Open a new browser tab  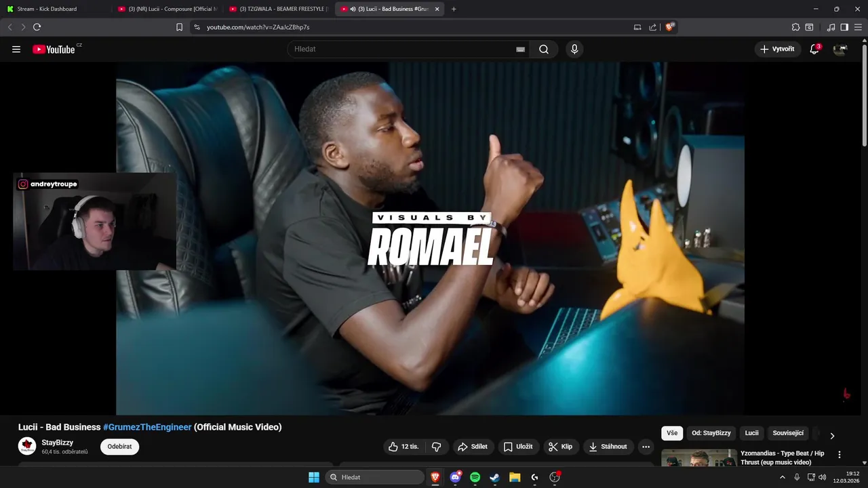pyautogui.click(x=454, y=9)
